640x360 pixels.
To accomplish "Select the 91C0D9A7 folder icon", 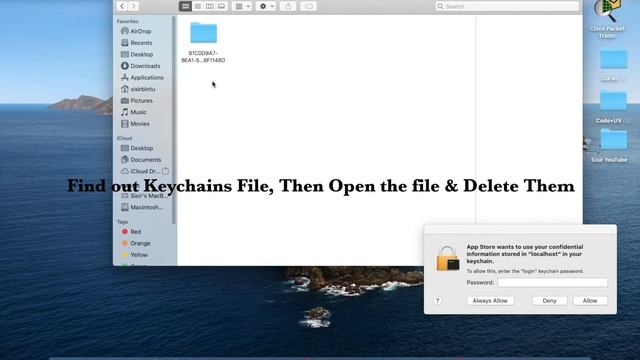I will coord(203,33).
